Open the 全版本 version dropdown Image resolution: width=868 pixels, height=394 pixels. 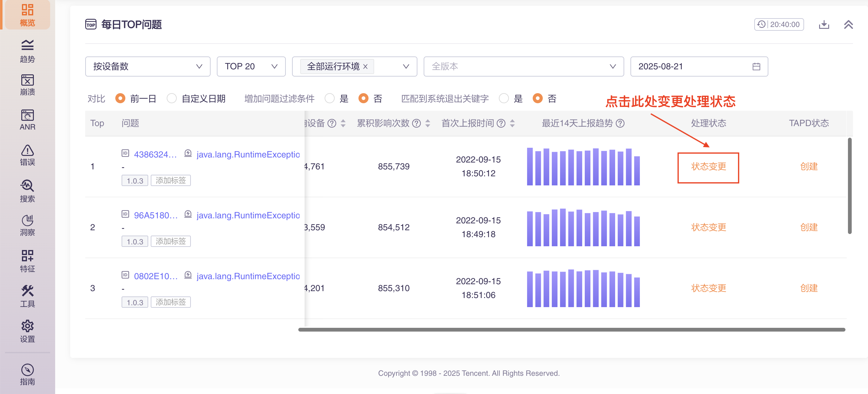[x=524, y=67]
